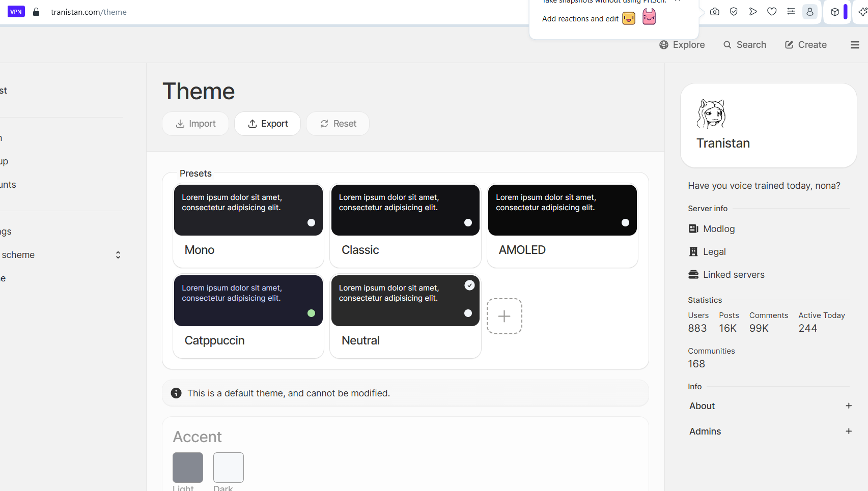Pick the Light accent color swatch
The image size is (868, 491).
(x=188, y=467)
